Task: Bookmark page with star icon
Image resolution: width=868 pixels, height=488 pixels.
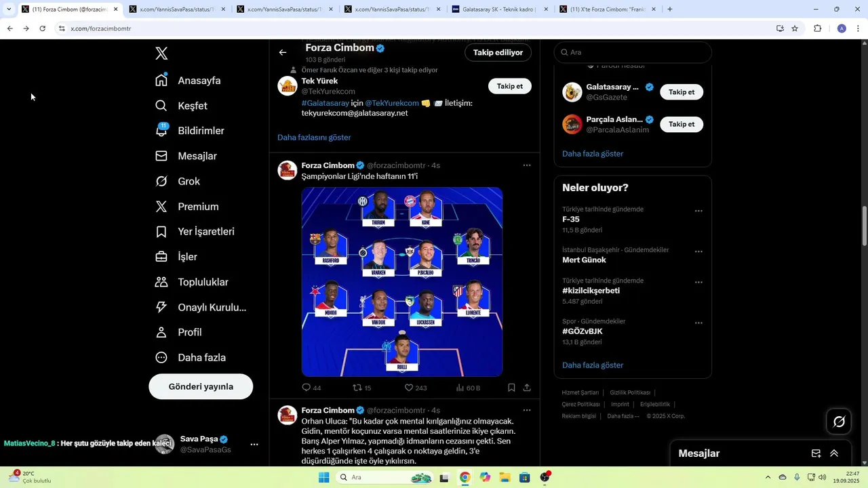Action: click(795, 28)
